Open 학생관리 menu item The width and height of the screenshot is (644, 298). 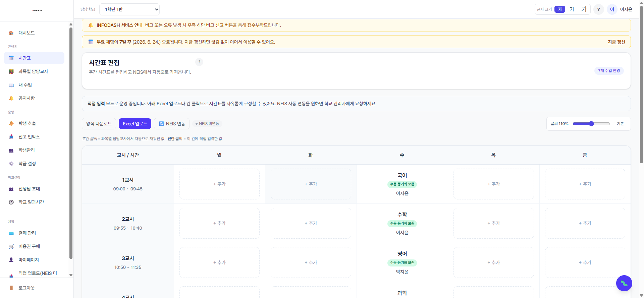pos(34,150)
